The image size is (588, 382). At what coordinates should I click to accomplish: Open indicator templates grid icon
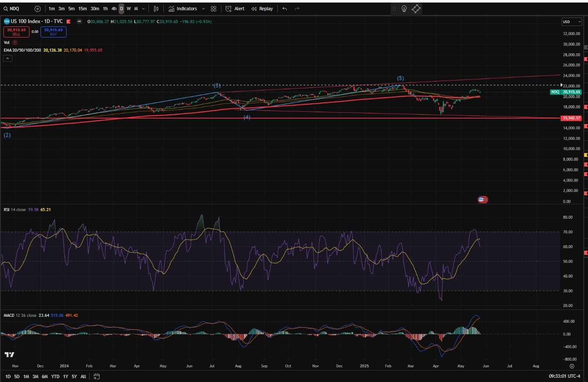tap(213, 9)
